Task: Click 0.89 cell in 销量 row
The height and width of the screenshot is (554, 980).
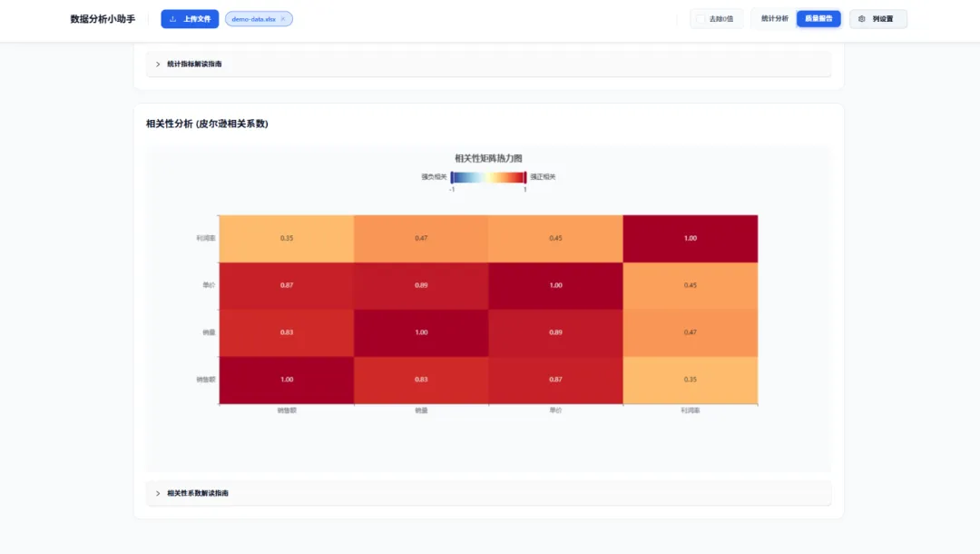Action: click(555, 332)
